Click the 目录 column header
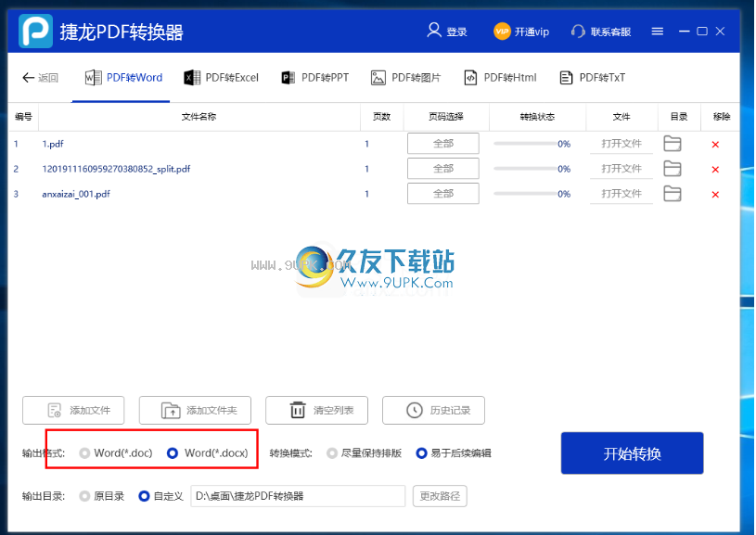This screenshot has width=756, height=535. click(679, 117)
